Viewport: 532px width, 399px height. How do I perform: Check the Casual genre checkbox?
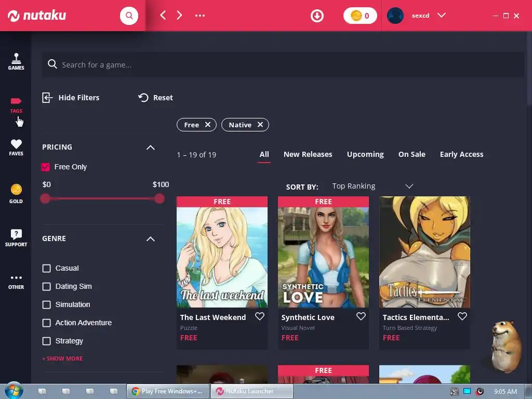[46, 269]
